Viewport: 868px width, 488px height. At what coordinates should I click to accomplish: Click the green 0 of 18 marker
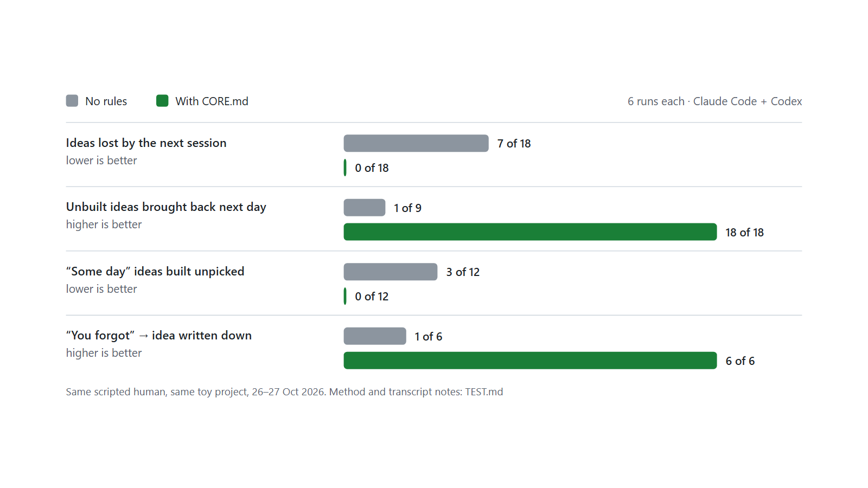tap(345, 168)
